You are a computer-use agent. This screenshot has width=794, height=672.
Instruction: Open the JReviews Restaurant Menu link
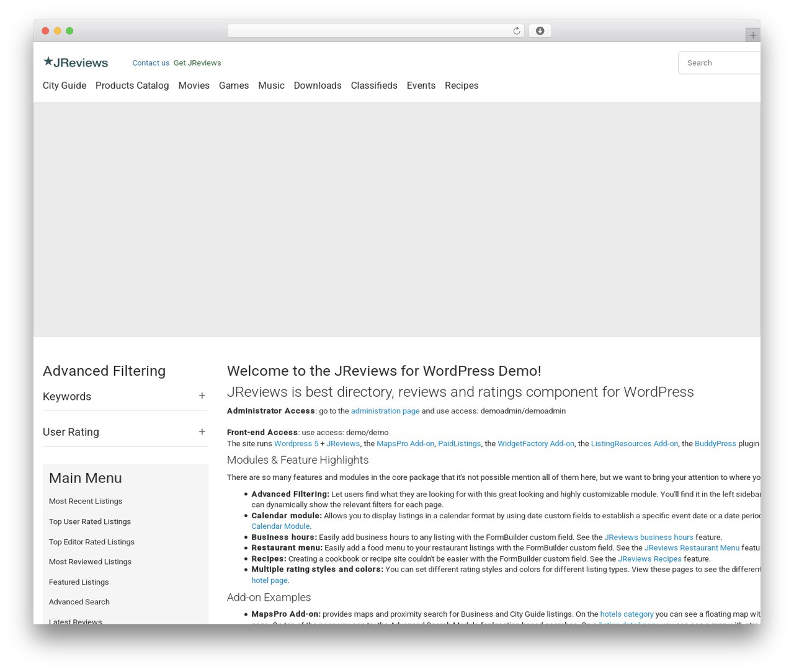tap(692, 548)
